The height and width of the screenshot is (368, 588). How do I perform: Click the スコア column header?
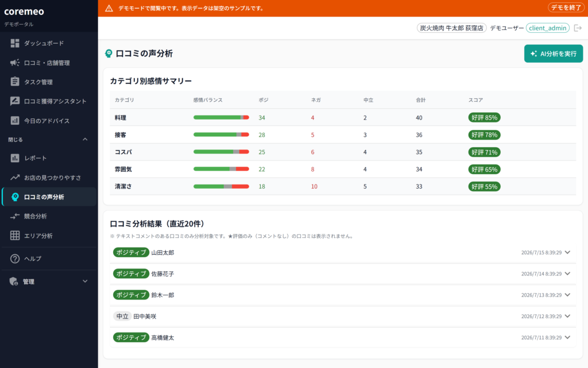coord(475,100)
